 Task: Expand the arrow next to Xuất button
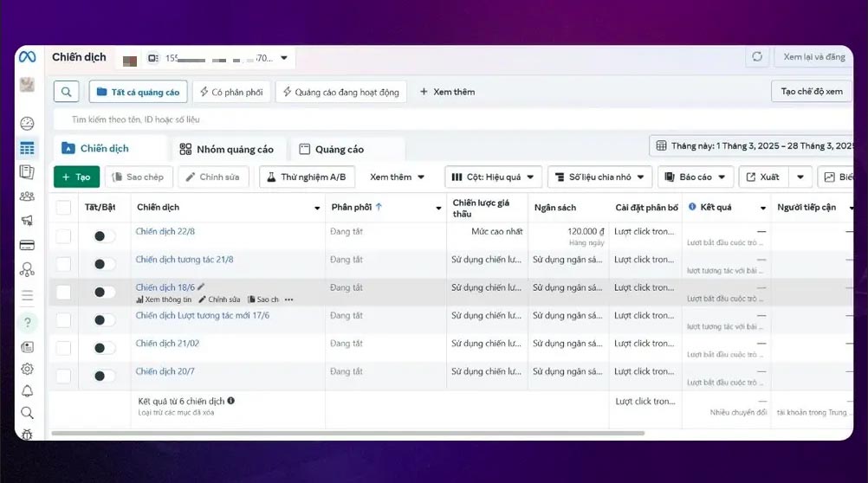coord(800,177)
